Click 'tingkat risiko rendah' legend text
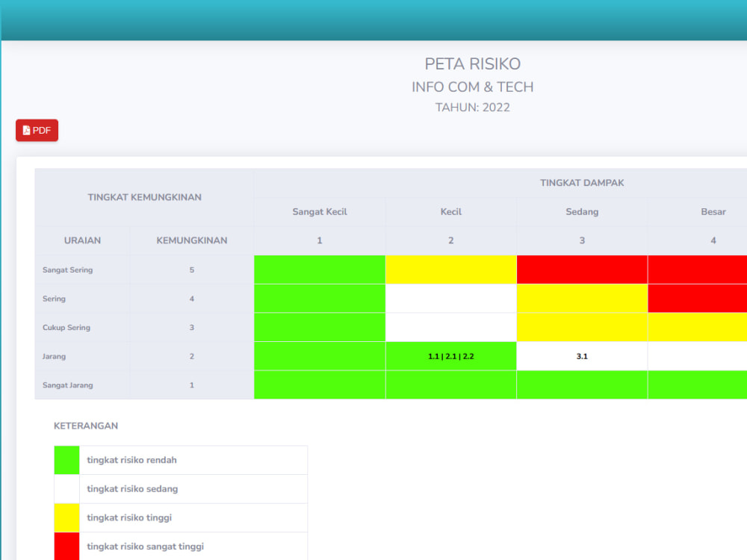 [x=131, y=460]
